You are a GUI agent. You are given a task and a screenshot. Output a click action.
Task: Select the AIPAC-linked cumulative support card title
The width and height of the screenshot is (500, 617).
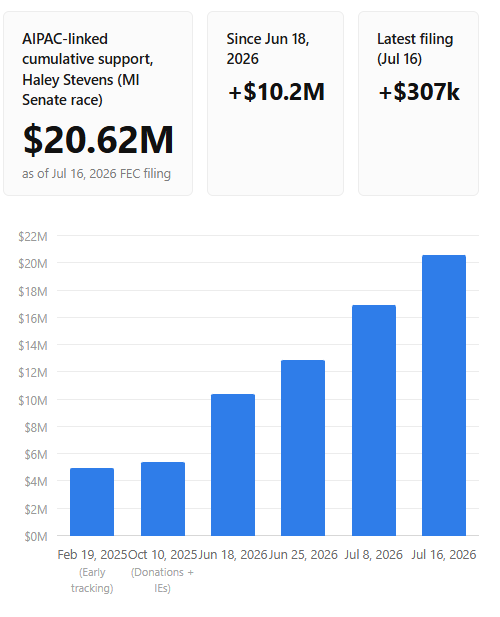point(88,69)
